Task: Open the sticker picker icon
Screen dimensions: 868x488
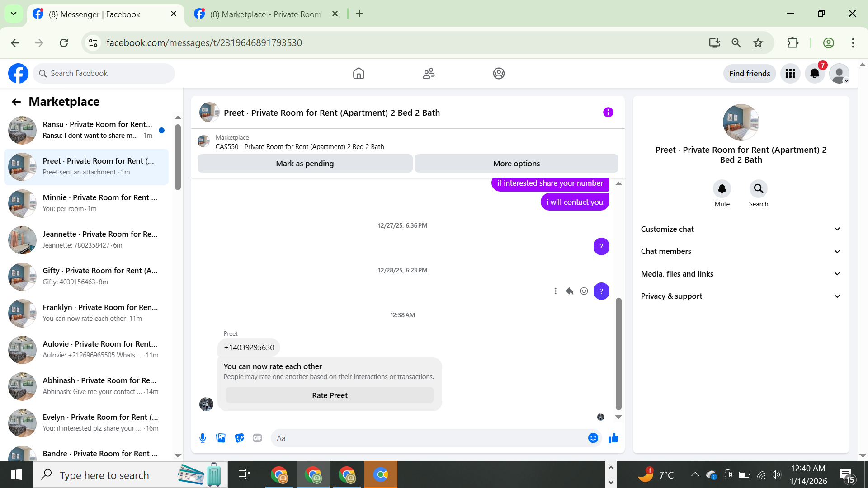Action: [x=239, y=438]
